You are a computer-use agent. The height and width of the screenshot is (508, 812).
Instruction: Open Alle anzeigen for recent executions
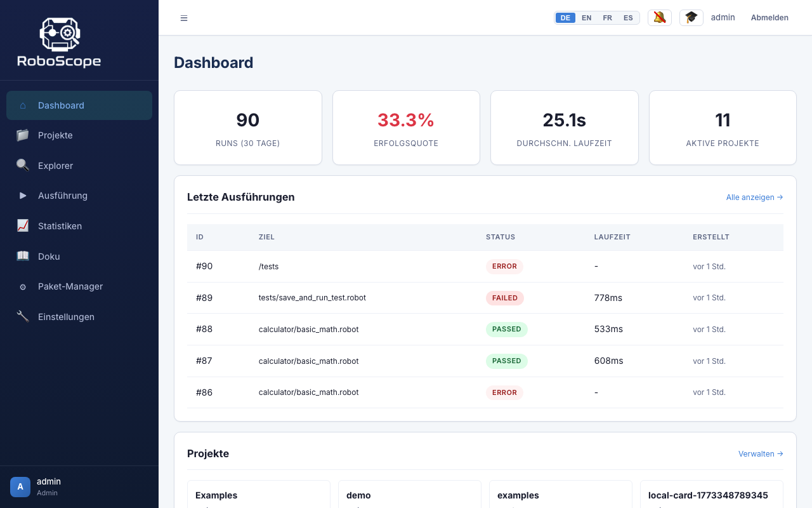754,197
